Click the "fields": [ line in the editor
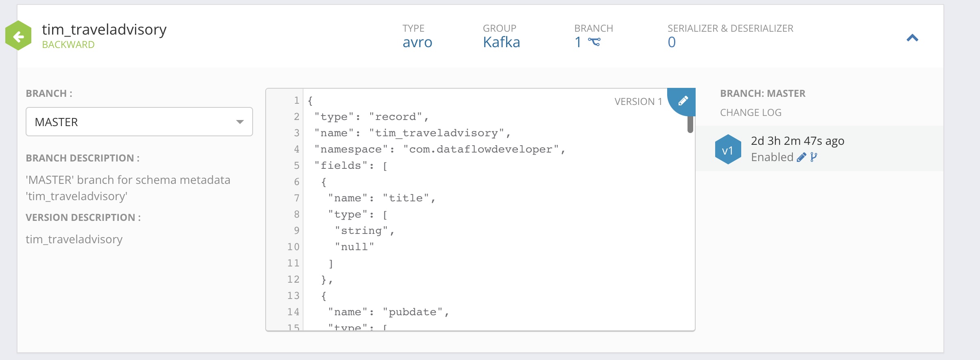This screenshot has width=980, height=360. pyautogui.click(x=351, y=166)
